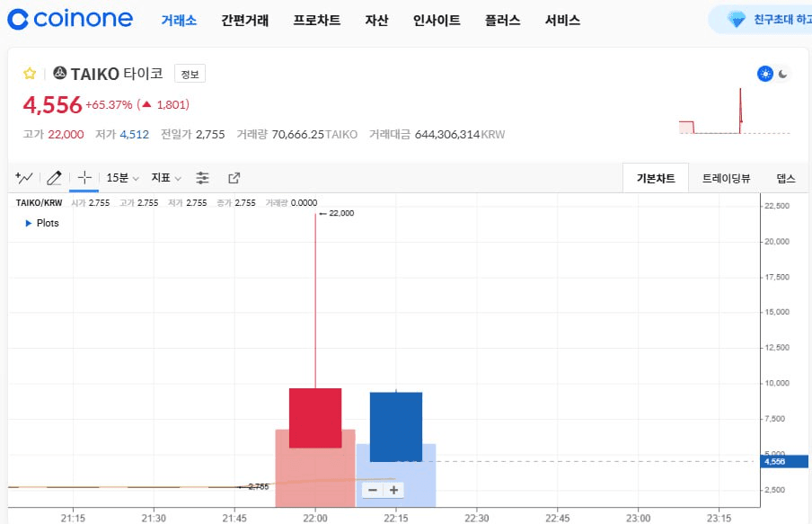The height and width of the screenshot is (524, 812).
Task: Open chart settings sliders icon
Action: click(x=203, y=178)
